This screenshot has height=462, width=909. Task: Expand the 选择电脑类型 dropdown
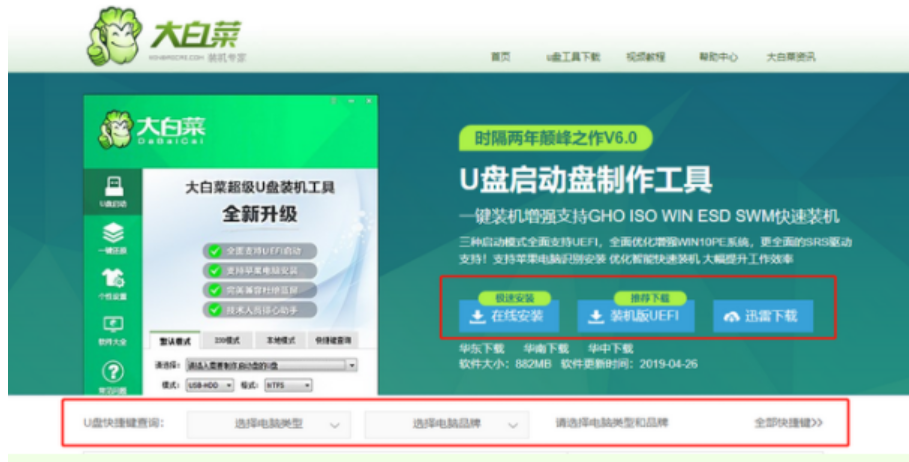[268, 424]
